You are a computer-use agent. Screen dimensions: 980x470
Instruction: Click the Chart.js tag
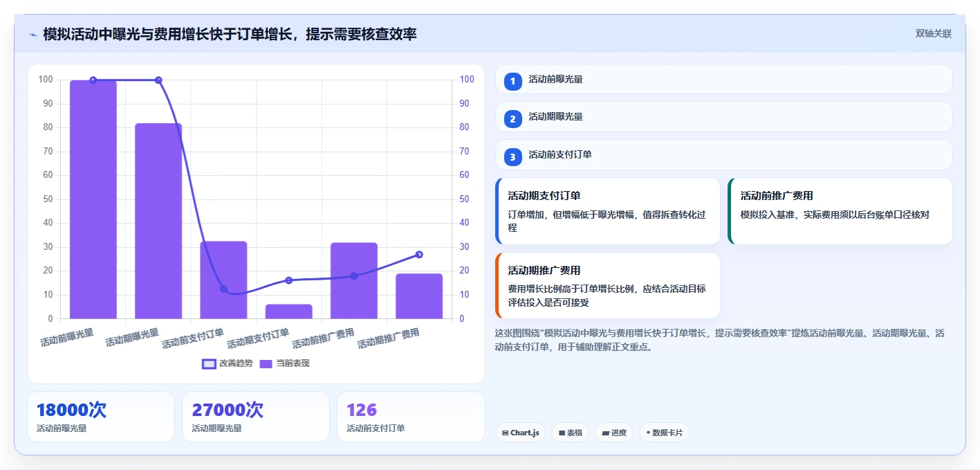pyautogui.click(x=520, y=433)
